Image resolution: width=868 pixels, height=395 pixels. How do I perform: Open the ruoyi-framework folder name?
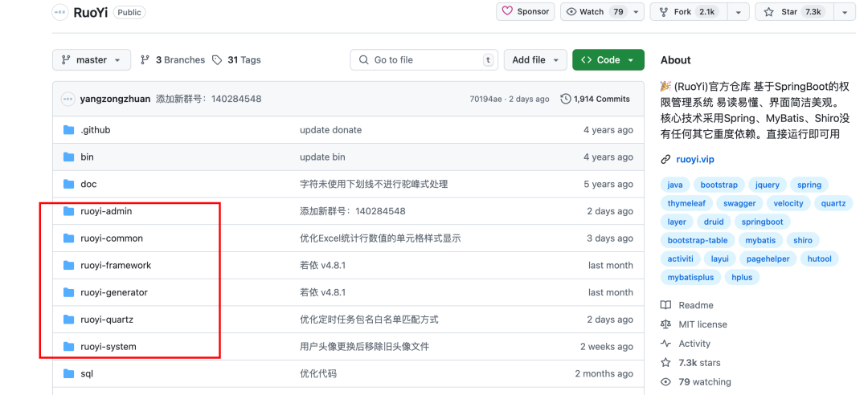(116, 266)
